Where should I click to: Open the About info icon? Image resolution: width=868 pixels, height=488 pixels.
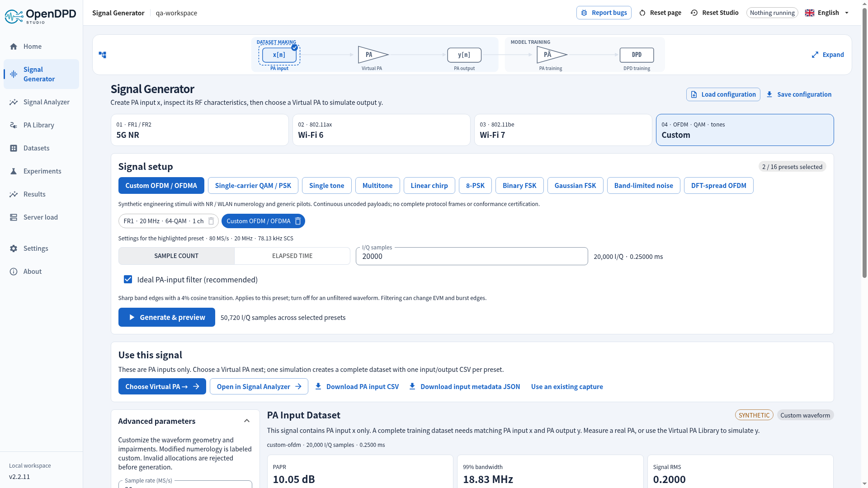pyautogui.click(x=14, y=272)
